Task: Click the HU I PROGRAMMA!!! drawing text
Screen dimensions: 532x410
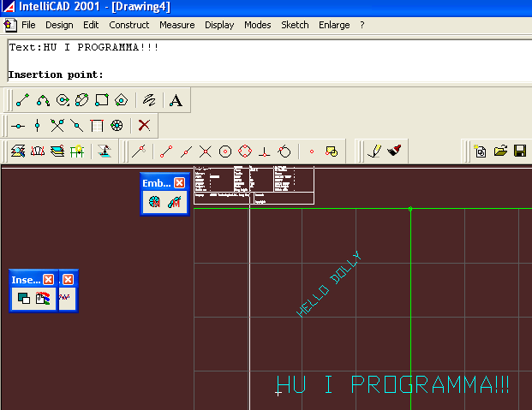Action: [x=393, y=384]
